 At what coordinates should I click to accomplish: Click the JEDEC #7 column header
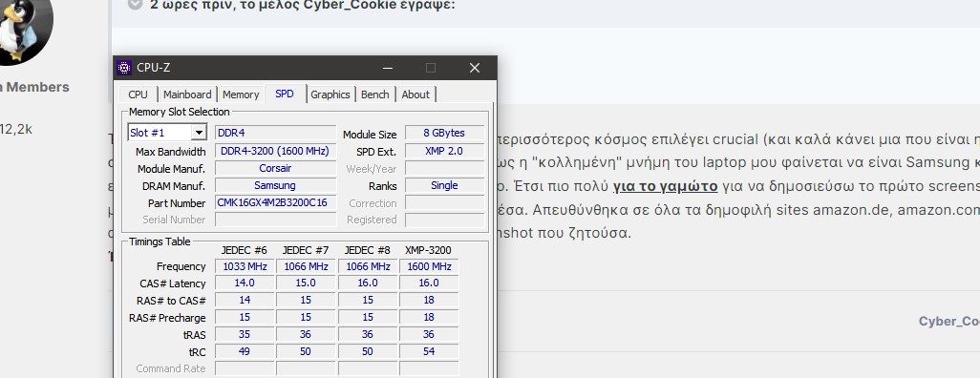click(306, 250)
